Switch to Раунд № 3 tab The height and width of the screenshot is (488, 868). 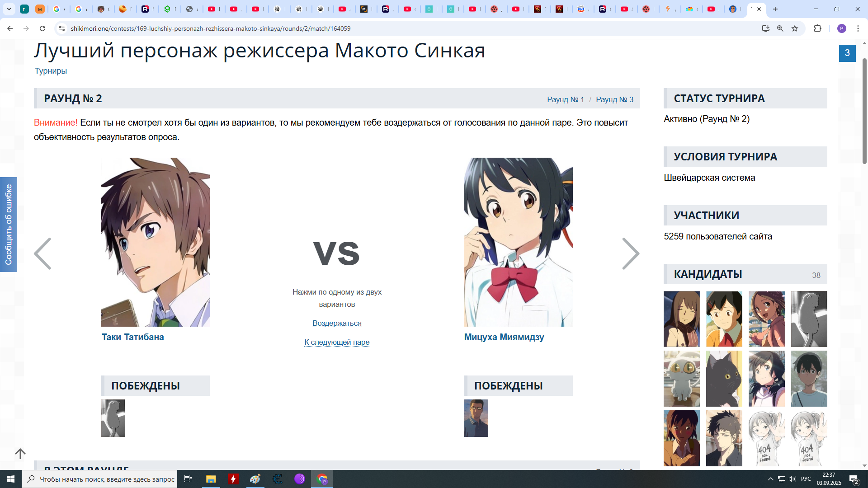click(x=614, y=99)
